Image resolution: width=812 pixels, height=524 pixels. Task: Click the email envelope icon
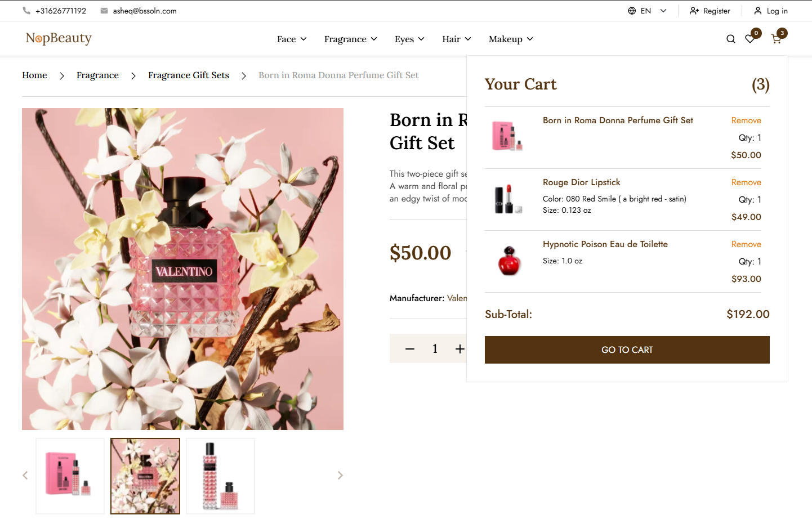point(104,11)
